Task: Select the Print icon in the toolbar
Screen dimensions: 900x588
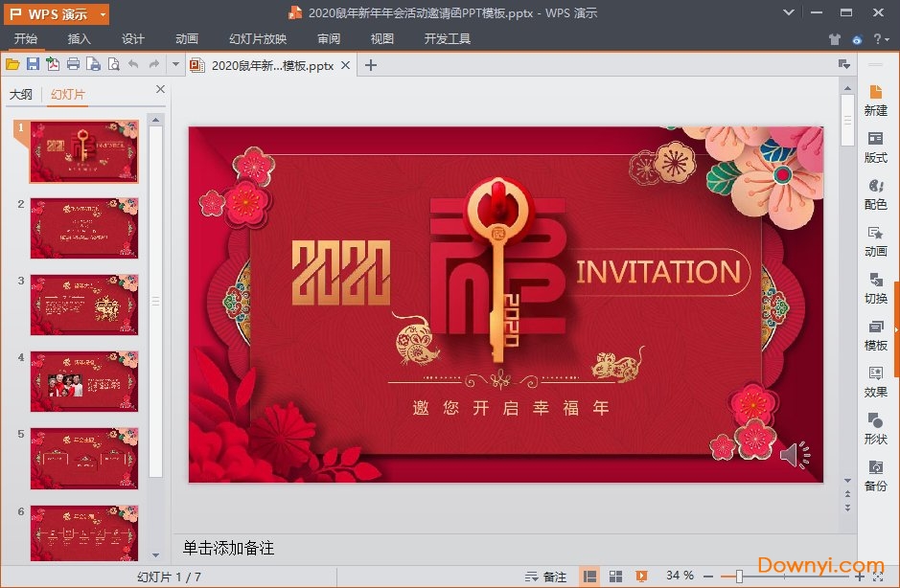Action: point(73,63)
